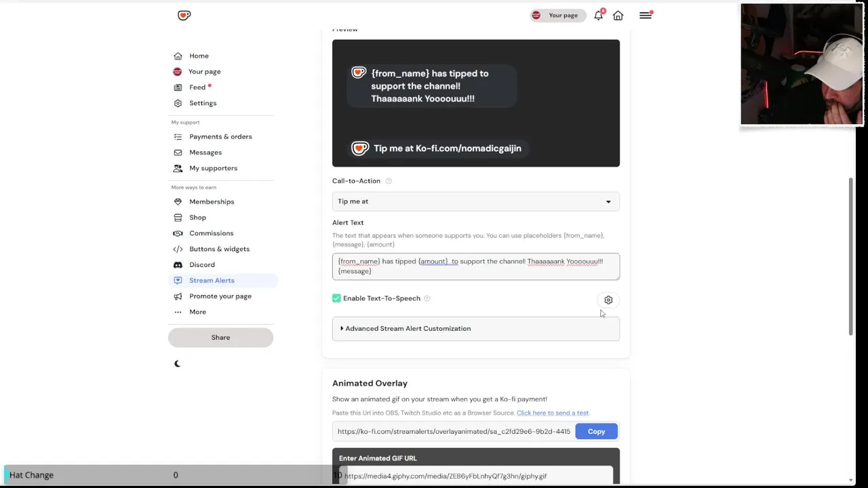Open Discord menu item
The height and width of the screenshot is (488, 868).
point(202,264)
